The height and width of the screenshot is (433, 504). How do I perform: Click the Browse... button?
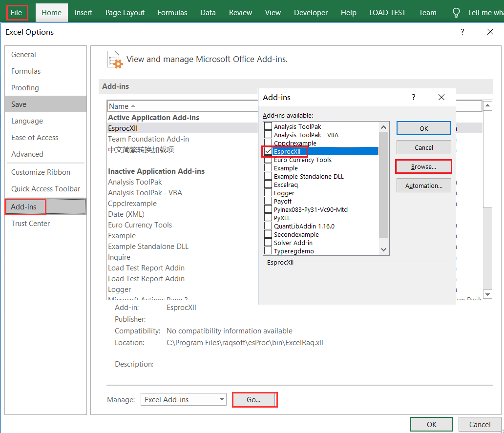point(423,167)
